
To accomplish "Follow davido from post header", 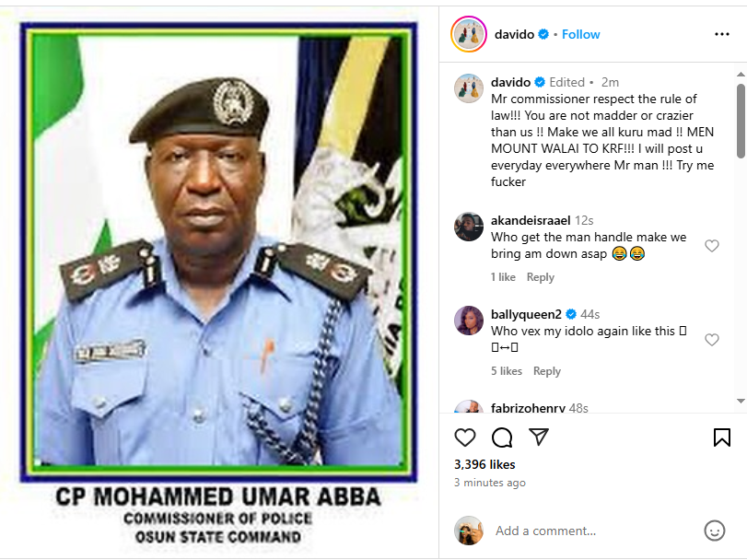I will click(581, 34).
